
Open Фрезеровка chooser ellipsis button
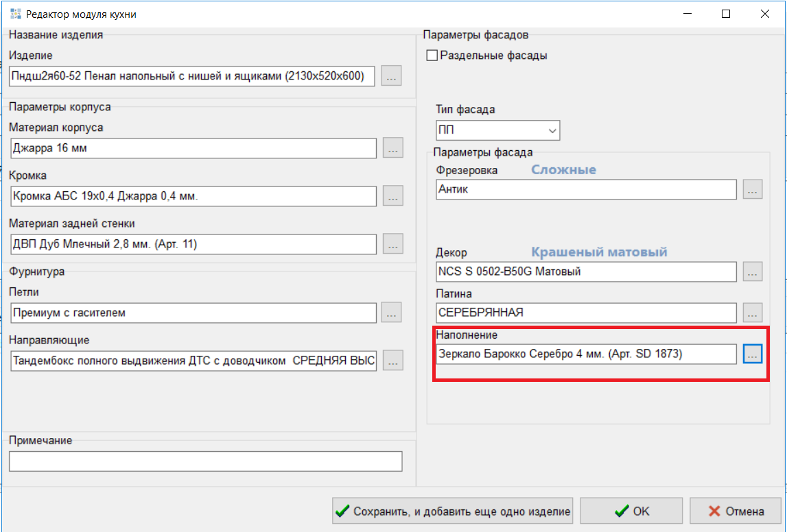753,190
